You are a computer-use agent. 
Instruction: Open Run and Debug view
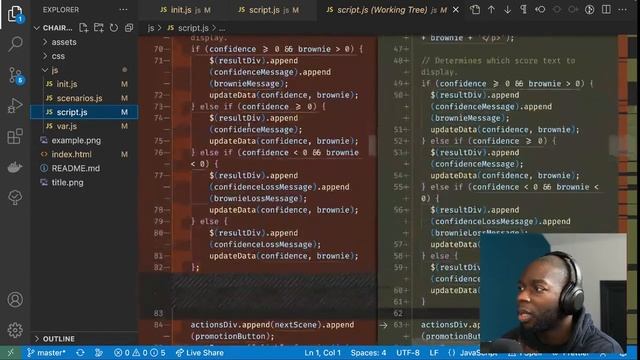click(15, 106)
